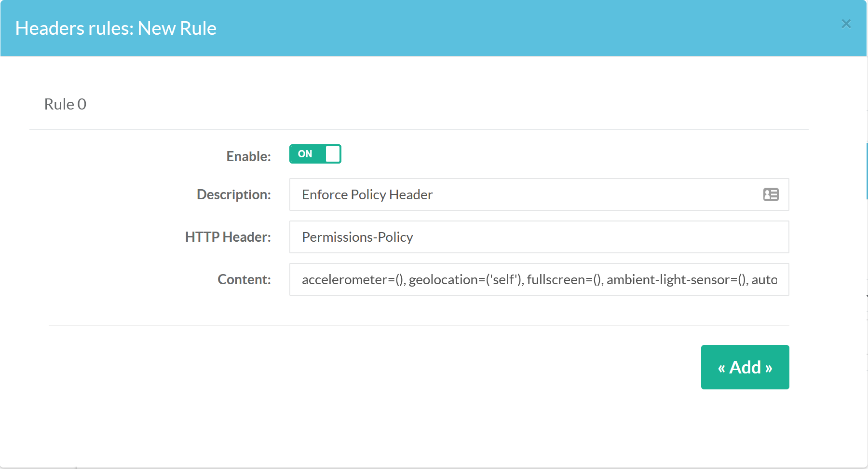Click the Content label
This screenshot has width=868, height=469.
point(244,279)
